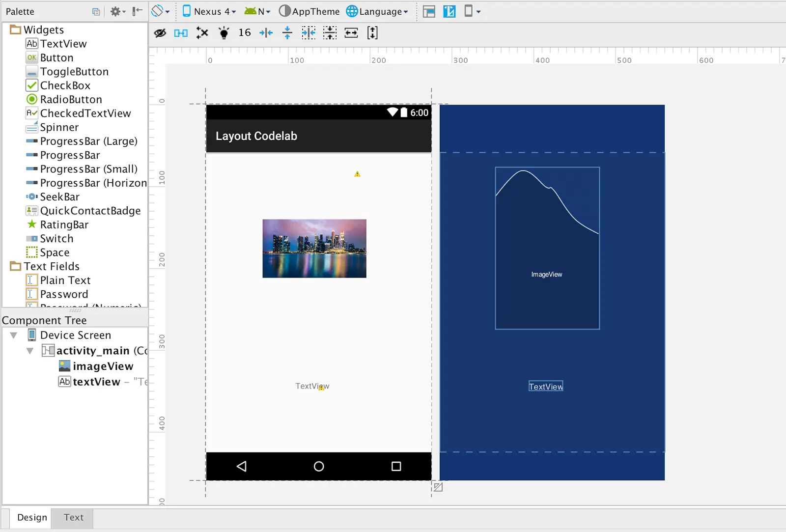Click the center vertically in parent icon
Screen dimensions: 786x532
[x=330, y=33]
